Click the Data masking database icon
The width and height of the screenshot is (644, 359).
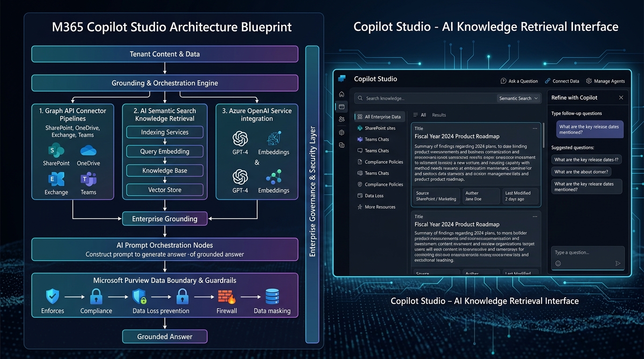tap(272, 297)
